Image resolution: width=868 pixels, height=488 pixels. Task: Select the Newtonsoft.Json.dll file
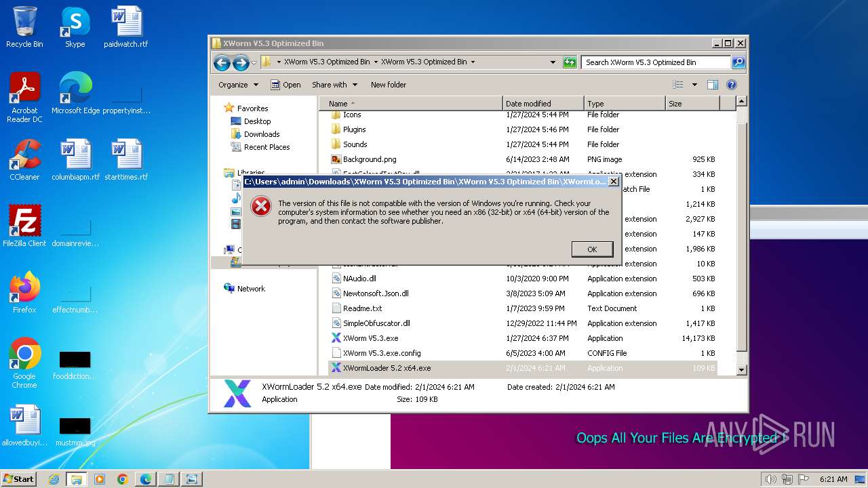[x=370, y=293]
